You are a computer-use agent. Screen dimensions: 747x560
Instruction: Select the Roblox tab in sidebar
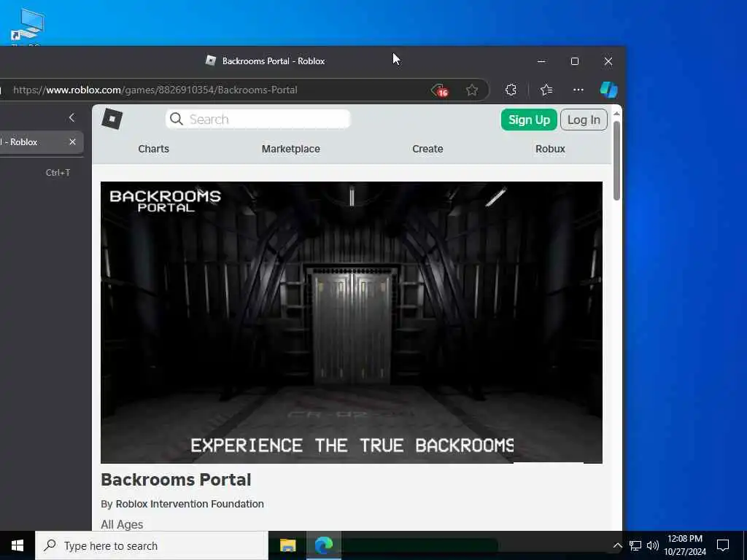click(x=41, y=142)
